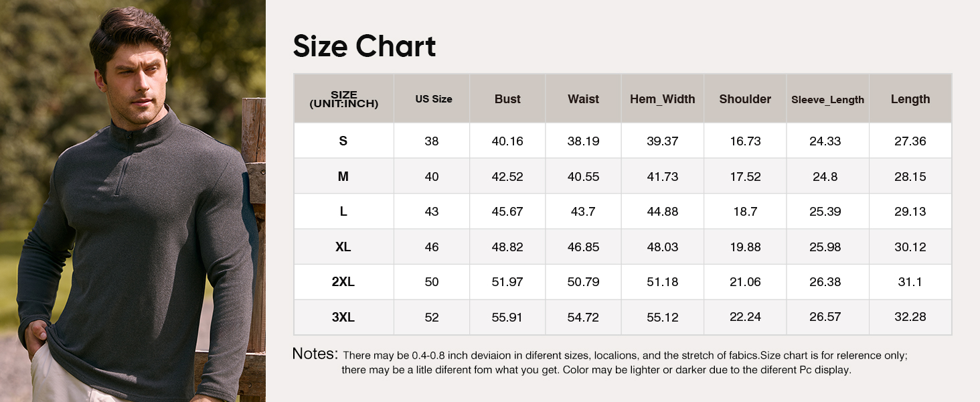Select the 32.28 length value cell
Screen dimensions: 980x402
910,317
